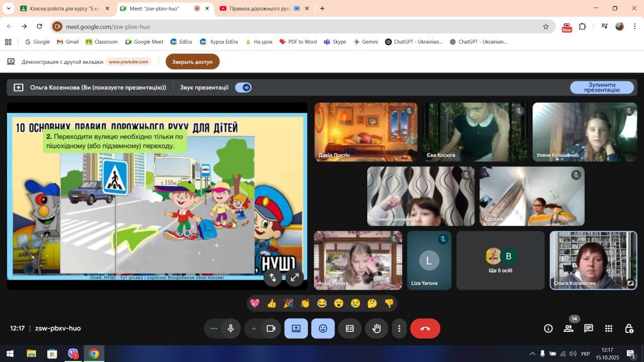Screen dimensions: 644x362
Task: Open the chat panel icon
Action: coord(588,329)
